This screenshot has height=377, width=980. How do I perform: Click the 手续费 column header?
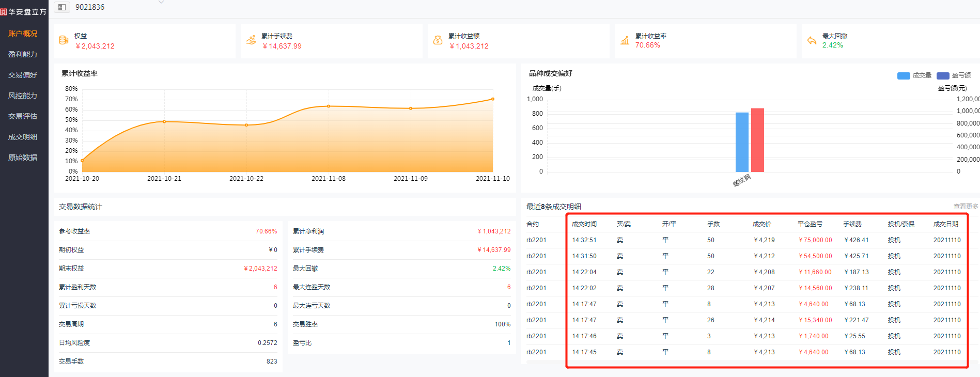pyautogui.click(x=852, y=224)
